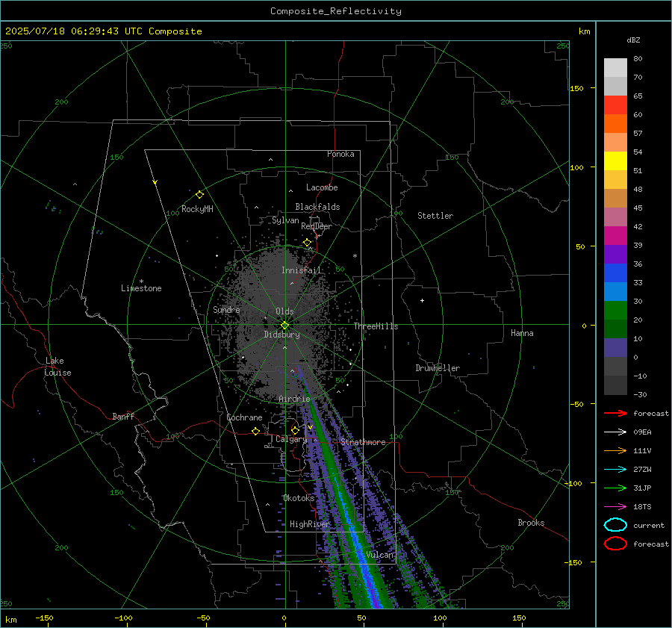
Task: Click the Limestone label
Action: tap(141, 288)
